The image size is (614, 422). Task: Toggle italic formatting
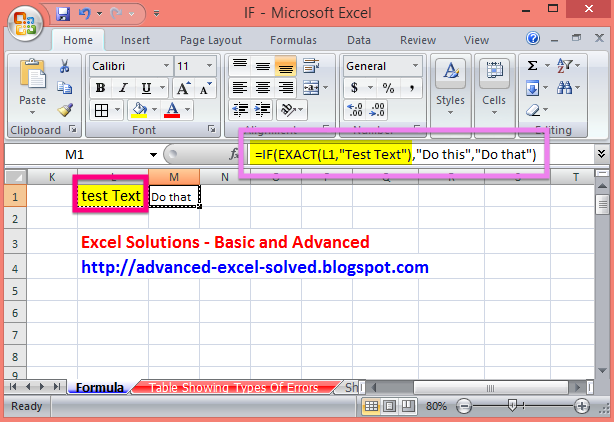124,88
